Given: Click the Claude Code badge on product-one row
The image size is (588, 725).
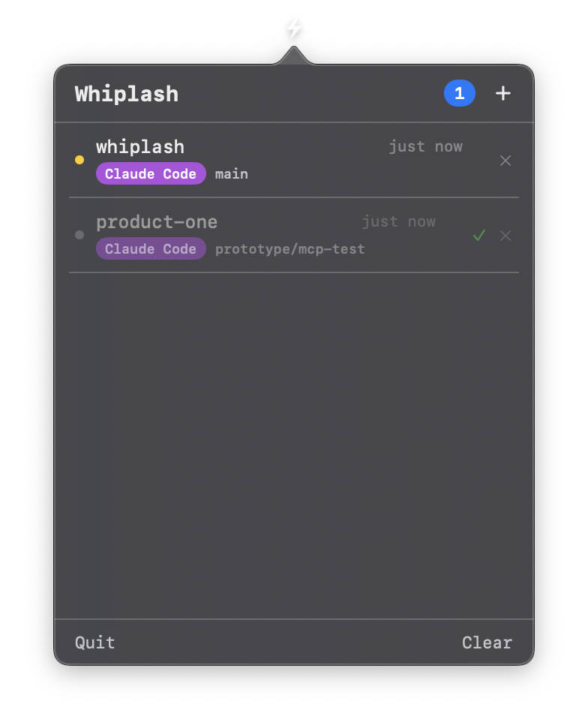Looking at the screenshot, I should pos(150,248).
